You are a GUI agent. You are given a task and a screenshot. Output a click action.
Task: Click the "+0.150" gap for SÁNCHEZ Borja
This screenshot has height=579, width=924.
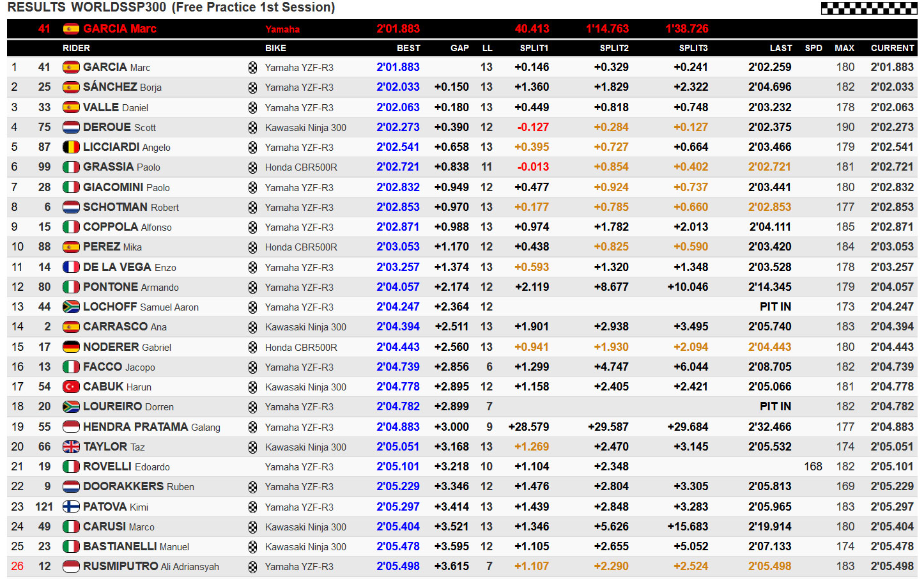[452, 87]
